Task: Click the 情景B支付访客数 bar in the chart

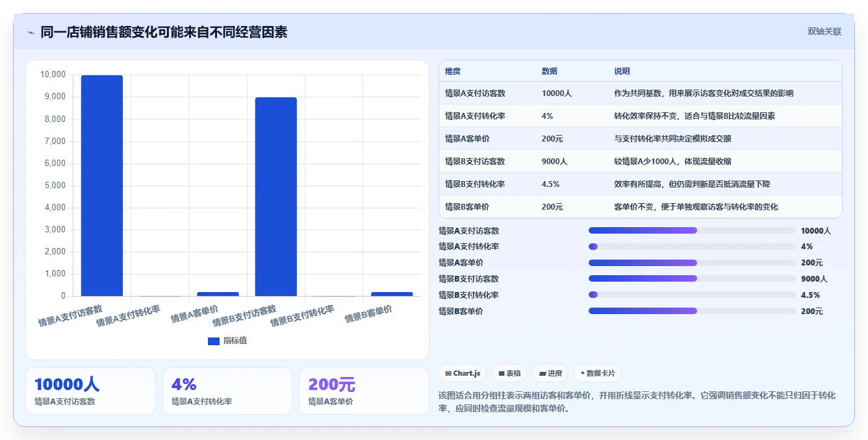Action: pos(276,197)
